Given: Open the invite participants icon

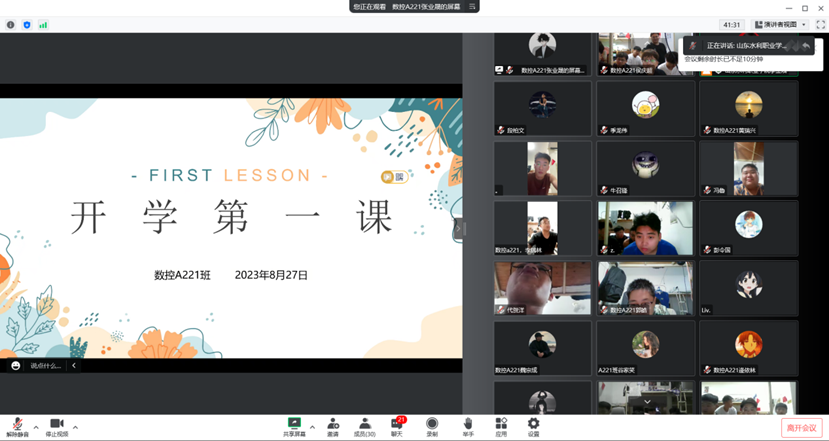Looking at the screenshot, I should [333, 424].
